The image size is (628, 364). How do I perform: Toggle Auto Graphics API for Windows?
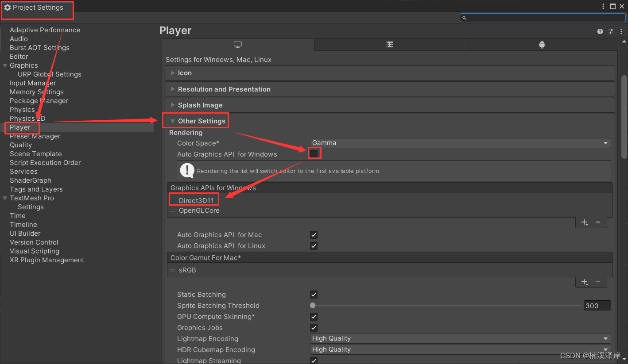(x=314, y=154)
